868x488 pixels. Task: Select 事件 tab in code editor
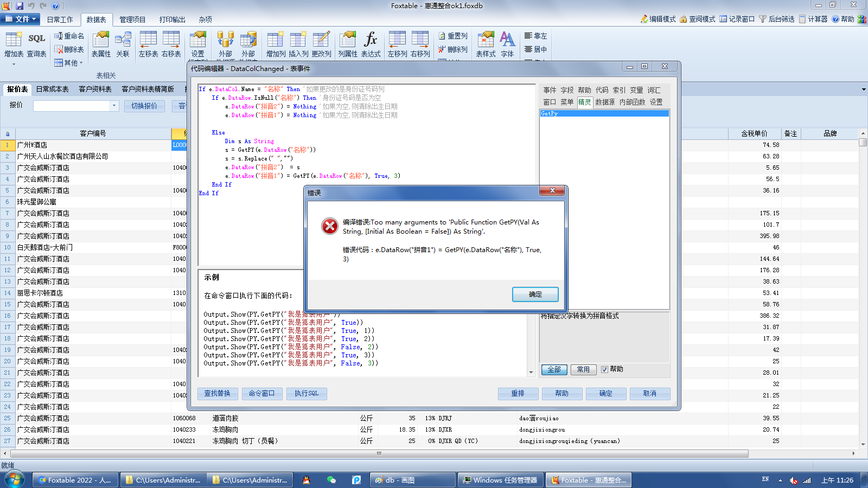tap(550, 90)
